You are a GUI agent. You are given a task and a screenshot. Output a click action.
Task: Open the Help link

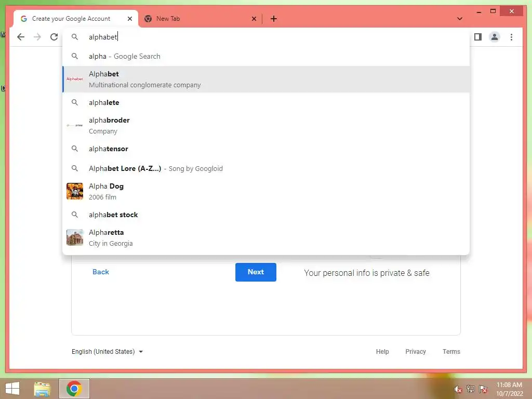pyautogui.click(x=382, y=352)
